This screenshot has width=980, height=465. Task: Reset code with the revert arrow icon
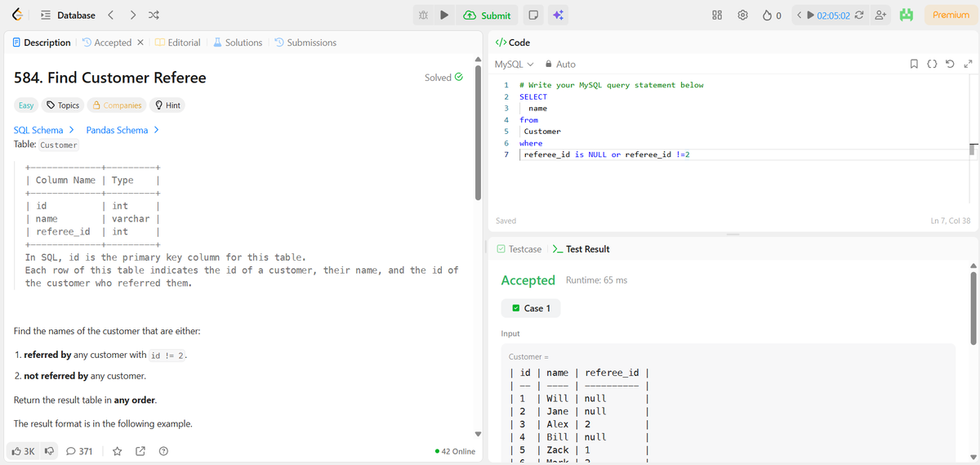pos(951,65)
